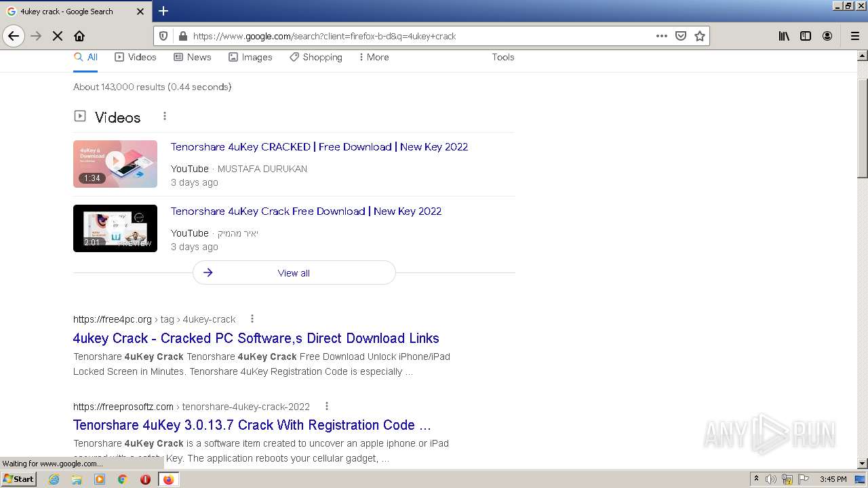Open options for free4pc.org result
The height and width of the screenshot is (488, 868).
pyautogui.click(x=252, y=319)
